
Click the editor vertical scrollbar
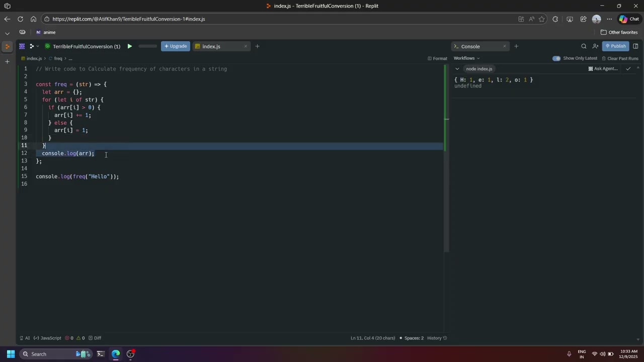tap(446, 158)
